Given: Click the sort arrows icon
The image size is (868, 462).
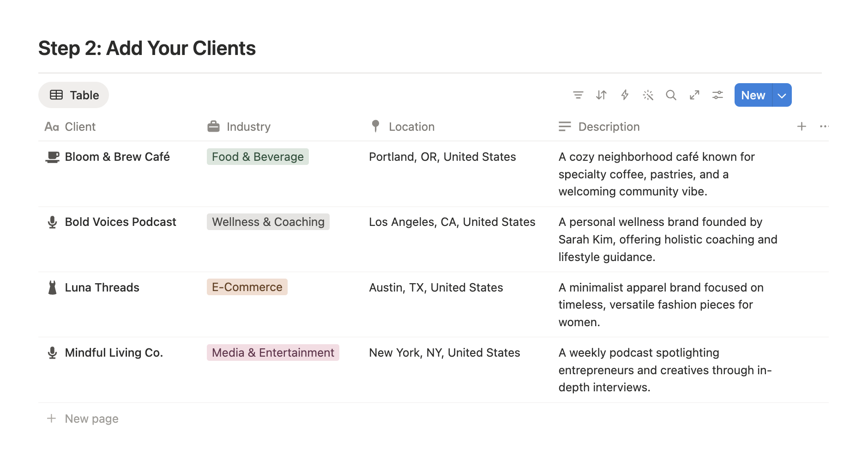Looking at the screenshot, I should pyautogui.click(x=601, y=95).
